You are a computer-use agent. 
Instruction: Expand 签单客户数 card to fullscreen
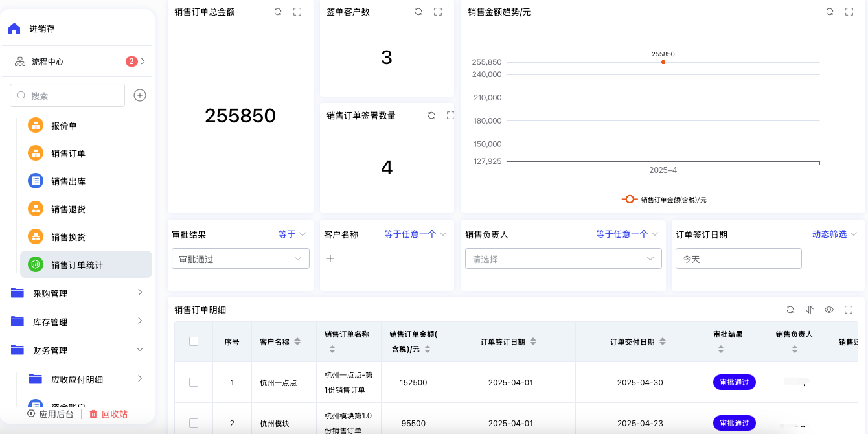pos(438,12)
